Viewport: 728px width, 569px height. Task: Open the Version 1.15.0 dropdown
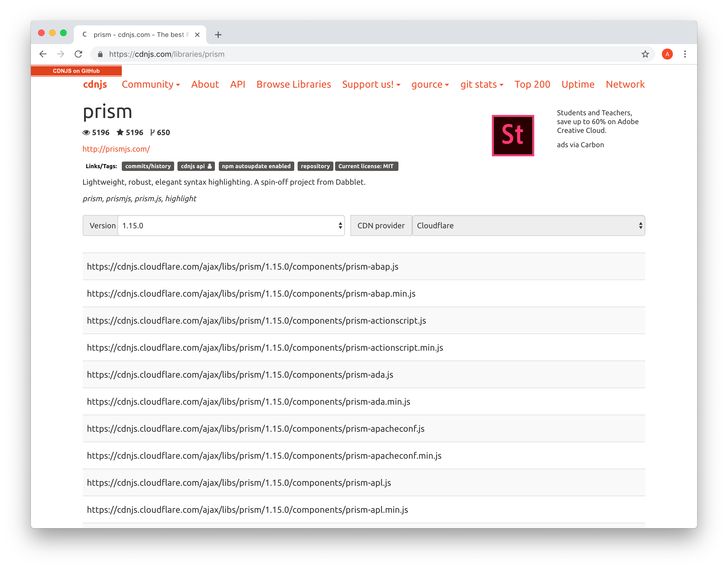coord(231,226)
